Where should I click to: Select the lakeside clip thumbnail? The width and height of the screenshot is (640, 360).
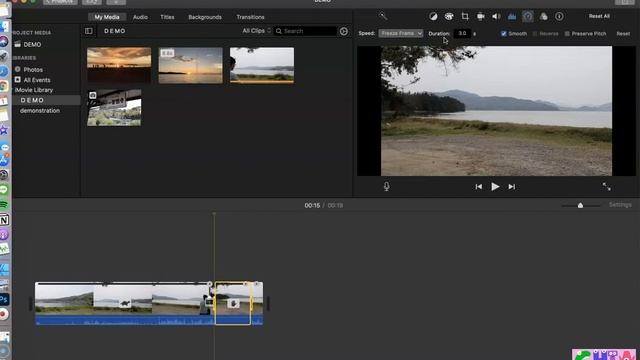coord(262,65)
